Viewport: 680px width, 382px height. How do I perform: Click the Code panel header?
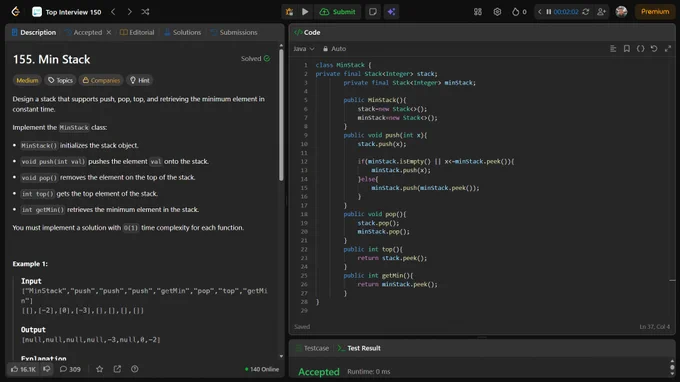307,33
